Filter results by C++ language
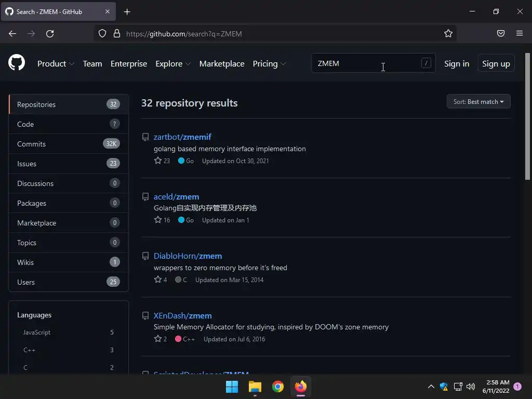This screenshot has height=399, width=532. pos(69,350)
